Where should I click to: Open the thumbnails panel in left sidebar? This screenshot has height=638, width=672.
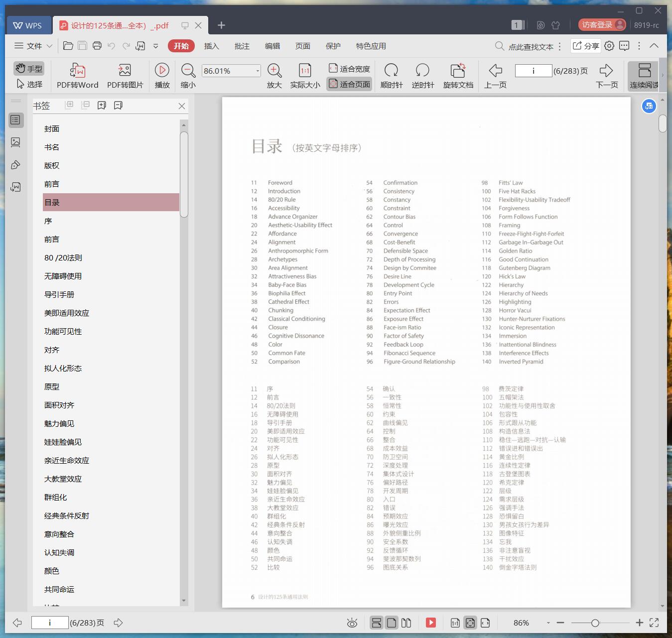(x=15, y=142)
